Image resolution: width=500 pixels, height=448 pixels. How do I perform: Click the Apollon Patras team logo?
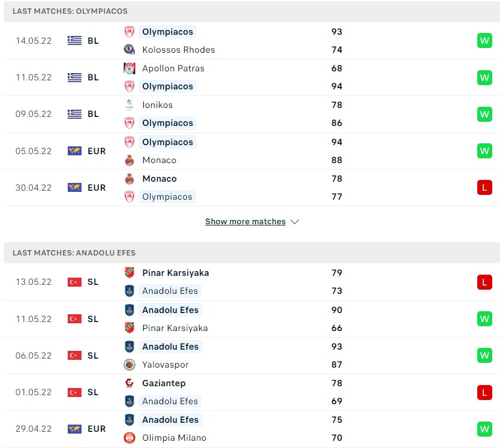point(129,68)
